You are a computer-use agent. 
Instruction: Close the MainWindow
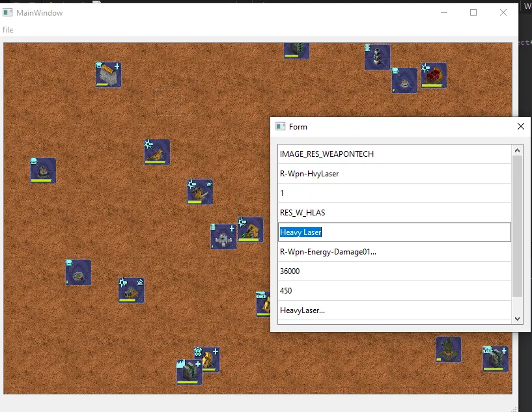click(503, 12)
